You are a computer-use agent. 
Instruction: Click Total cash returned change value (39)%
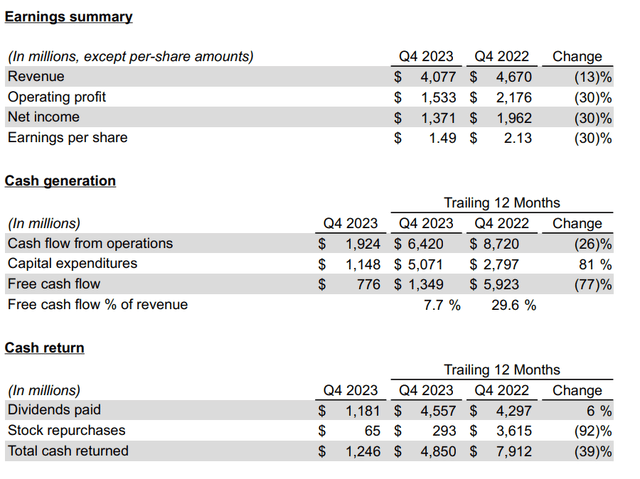point(593,452)
